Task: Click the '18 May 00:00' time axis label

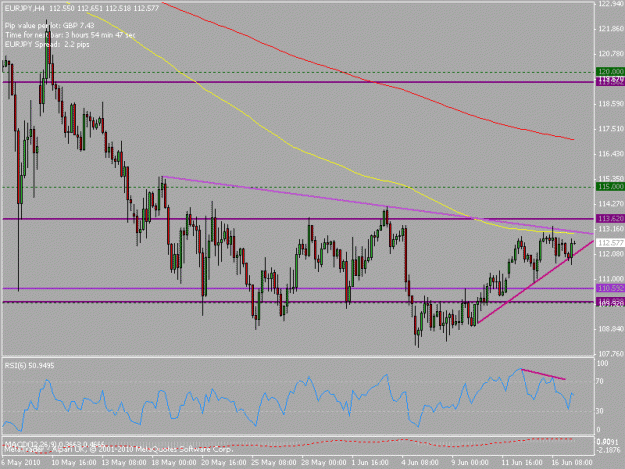Action: tap(174, 463)
